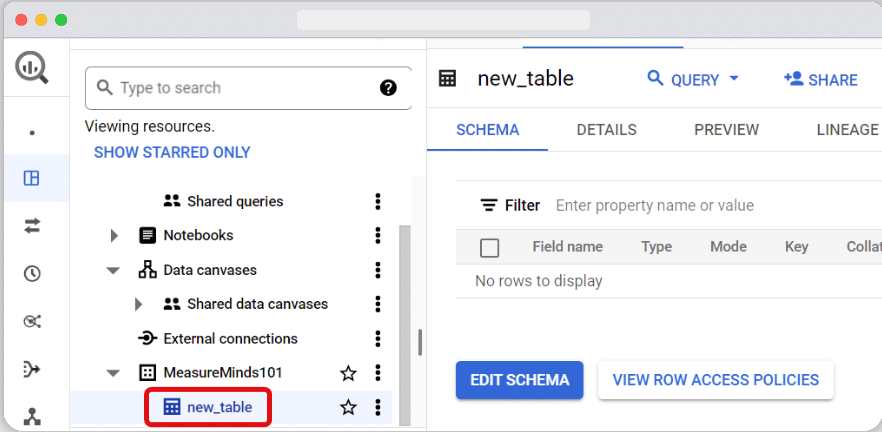The image size is (882, 432).
Task: Switch to the LINEAGE tab
Action: tap(847, 130)
